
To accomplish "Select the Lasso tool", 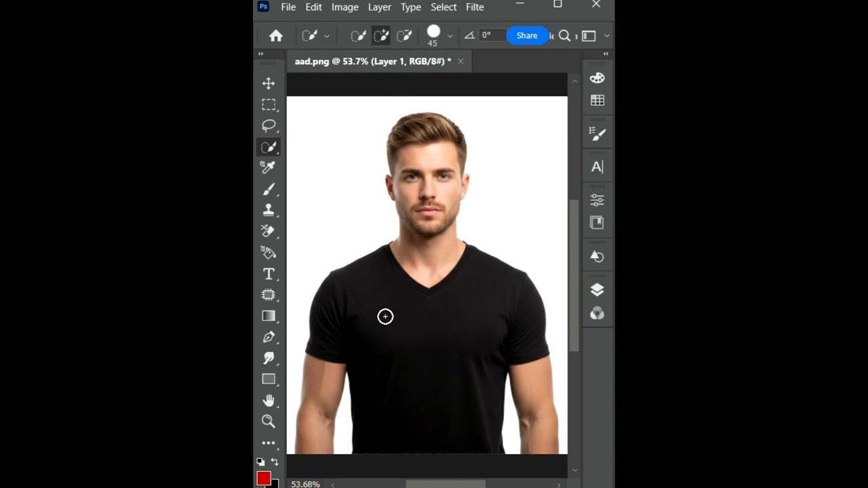I will 269,125.
